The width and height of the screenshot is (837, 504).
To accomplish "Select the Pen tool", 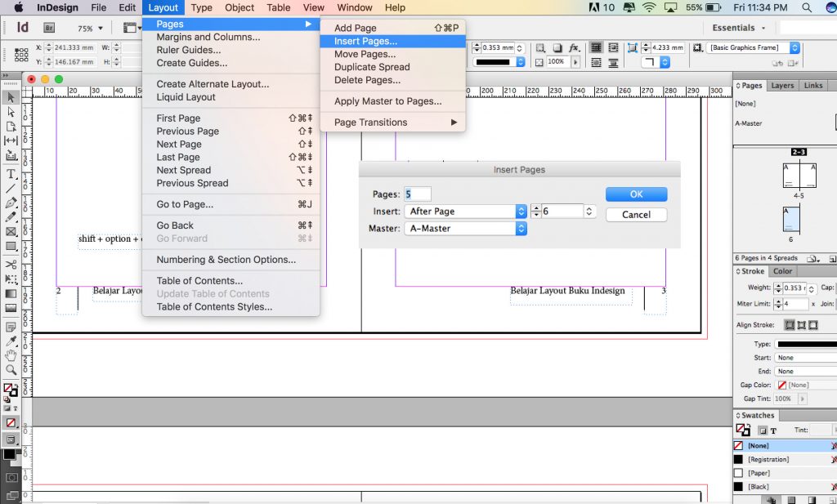I will 11,203.
